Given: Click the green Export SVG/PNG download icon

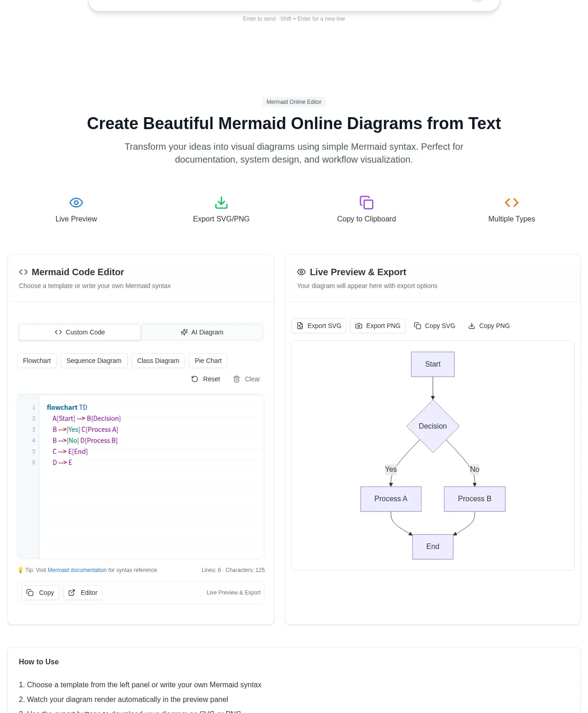Looking at the screenshot, I should tap(221, 203).
